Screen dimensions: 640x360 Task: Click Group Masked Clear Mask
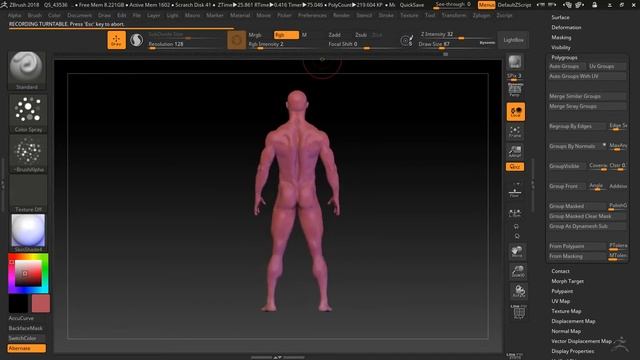click(587, 216)
